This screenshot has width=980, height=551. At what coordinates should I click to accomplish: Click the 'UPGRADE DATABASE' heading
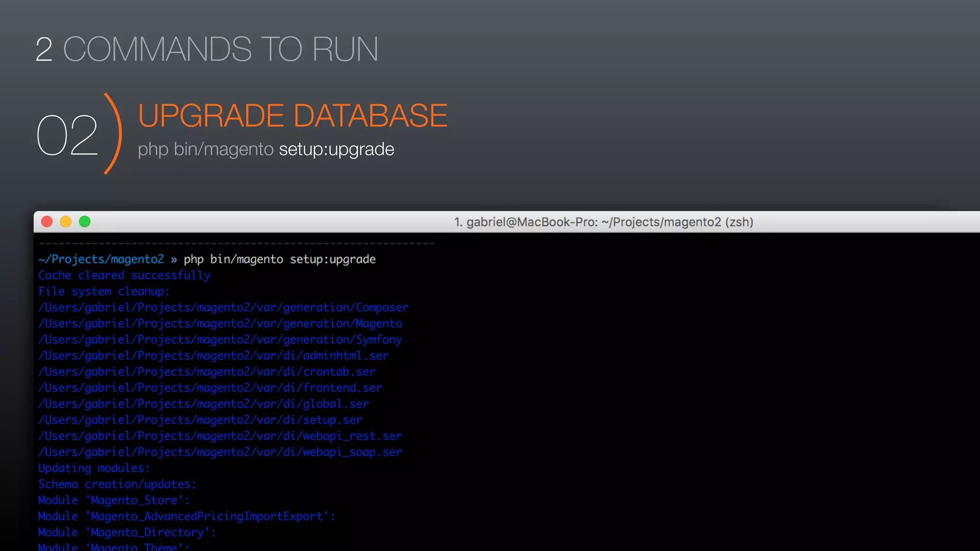(292, 115)
